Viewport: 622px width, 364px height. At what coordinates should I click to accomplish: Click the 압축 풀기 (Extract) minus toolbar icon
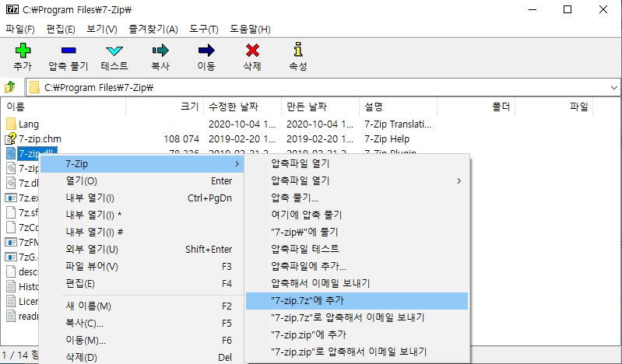(x=69, y=51)
